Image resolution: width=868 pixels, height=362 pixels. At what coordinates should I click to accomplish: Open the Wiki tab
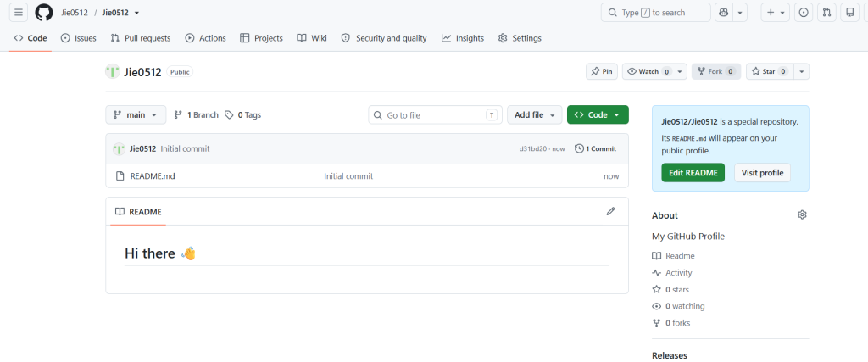pyautogui.click(x=312, y=38)
